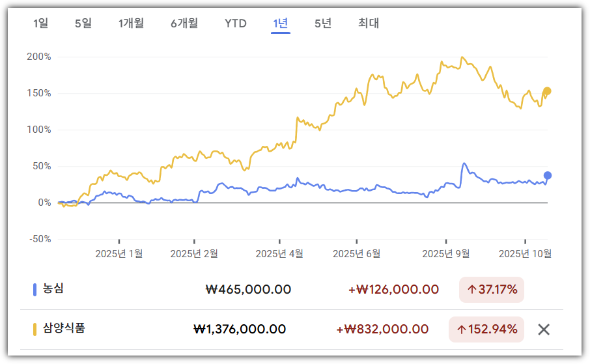This screenshot has width=590, height=364.
Task: Show the 최대 maximum range tab
Action: point(369,23)
